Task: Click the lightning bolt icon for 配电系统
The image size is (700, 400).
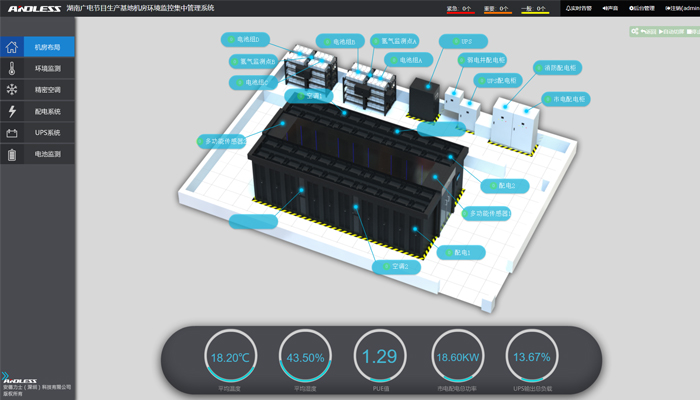Action: [12, 112]
